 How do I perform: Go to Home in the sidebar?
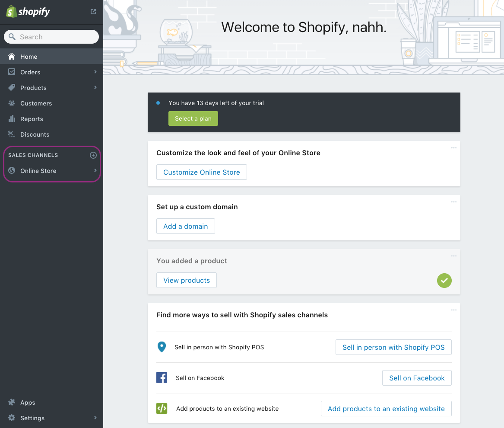tap(51, 56)
